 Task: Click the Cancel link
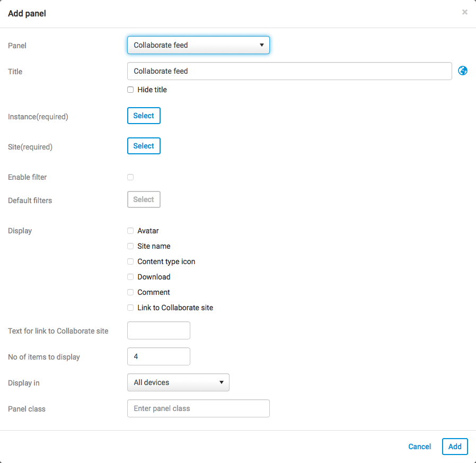click(x=419, y=447)
